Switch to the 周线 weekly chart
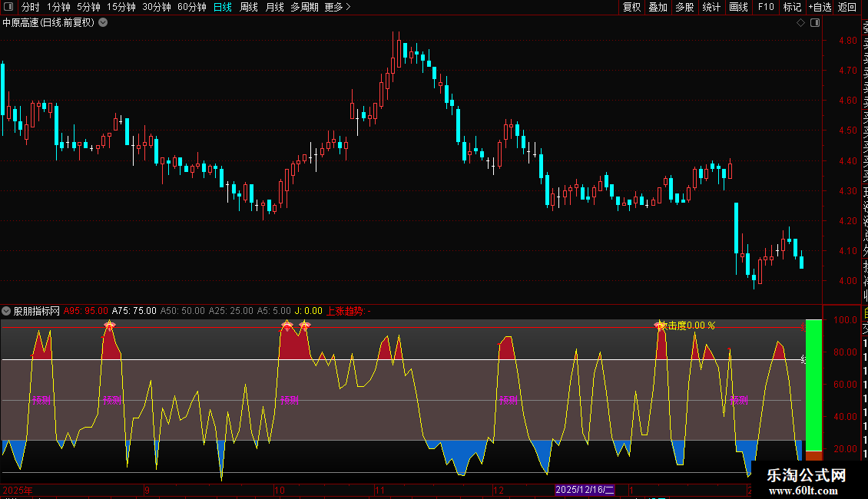Viewport: 868px width, 499px height. [249, 7]
